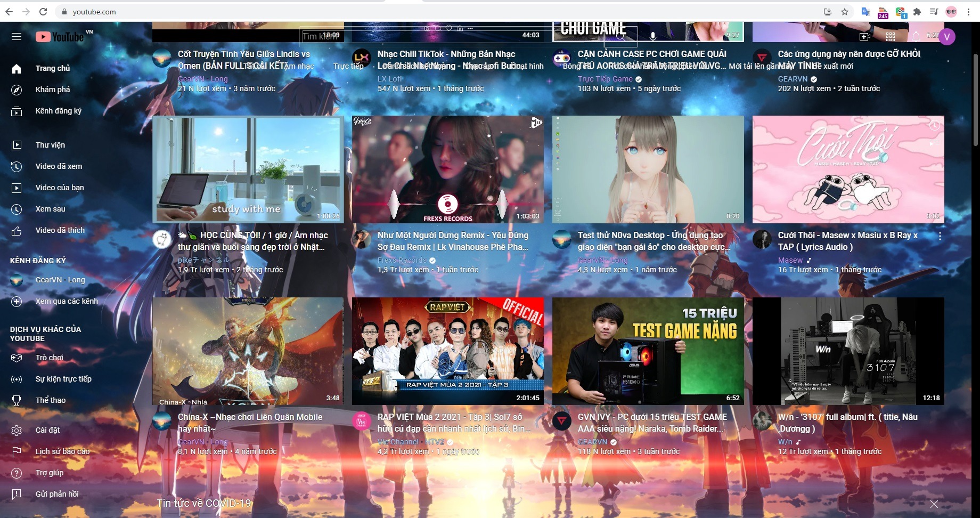Open the Cưới Thôi video options menu
980x518 pixels.
click(x=940, y=236)
